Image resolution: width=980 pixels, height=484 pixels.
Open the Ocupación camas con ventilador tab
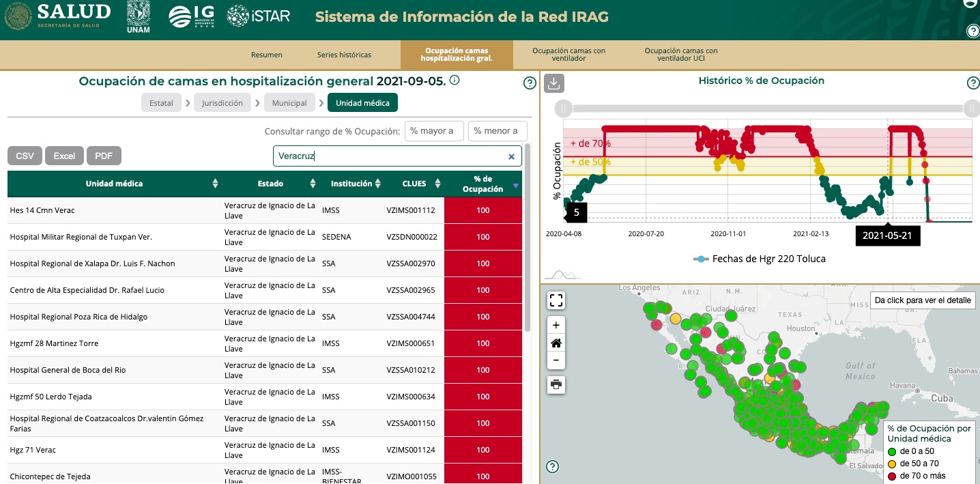point(568,55)
